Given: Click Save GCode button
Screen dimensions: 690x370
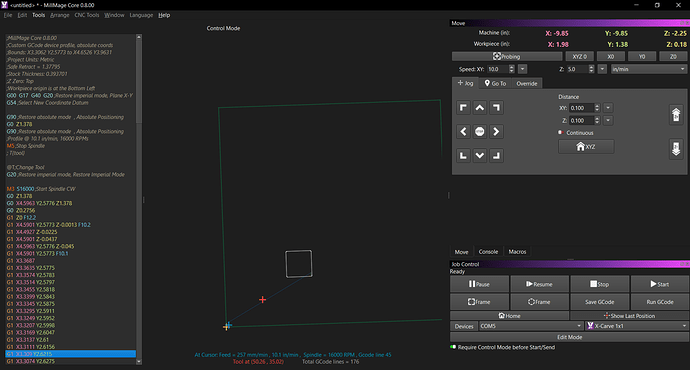Looking at the screenshot, I should tap(600, 302).
